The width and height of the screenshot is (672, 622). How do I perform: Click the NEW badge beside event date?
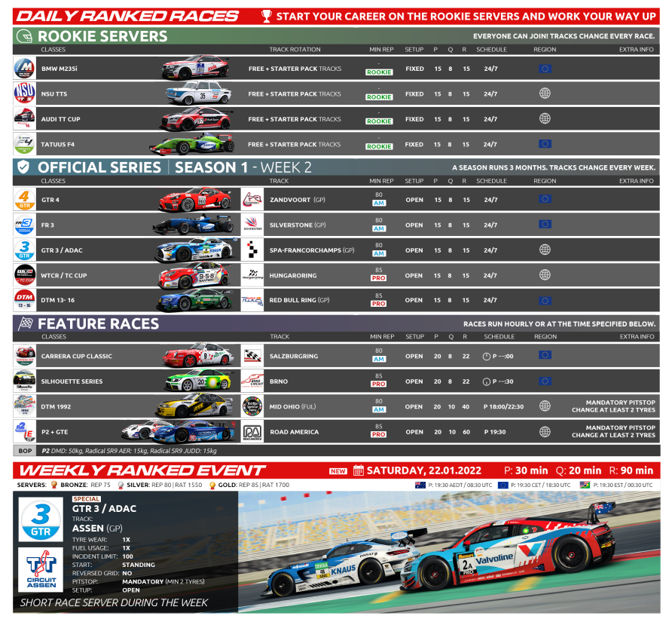click(x=338, y=471)
